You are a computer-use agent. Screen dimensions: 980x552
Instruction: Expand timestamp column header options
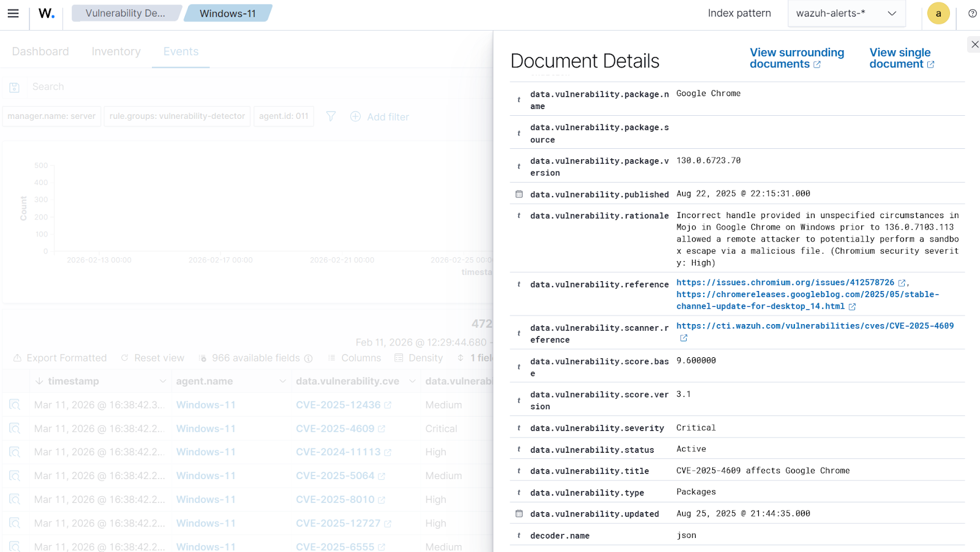click(162, 381)
